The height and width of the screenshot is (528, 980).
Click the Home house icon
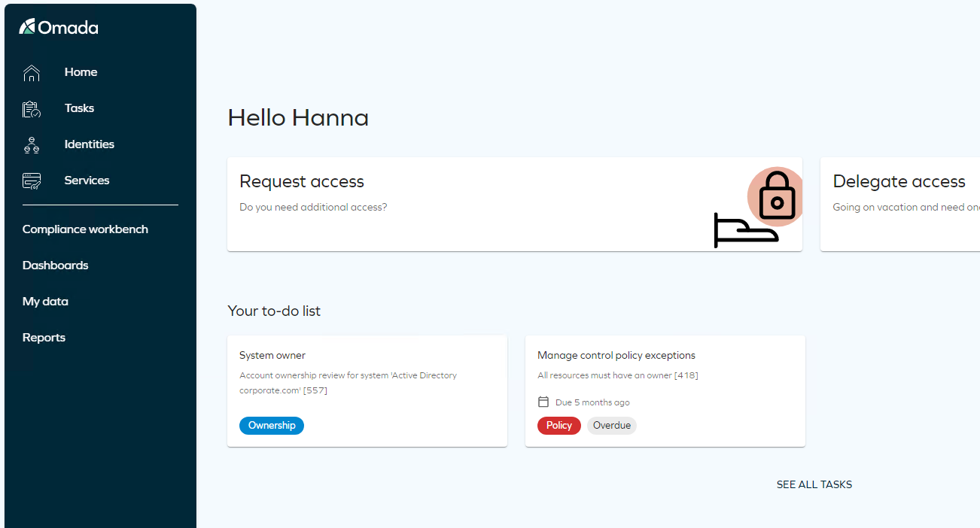(32, 72)
